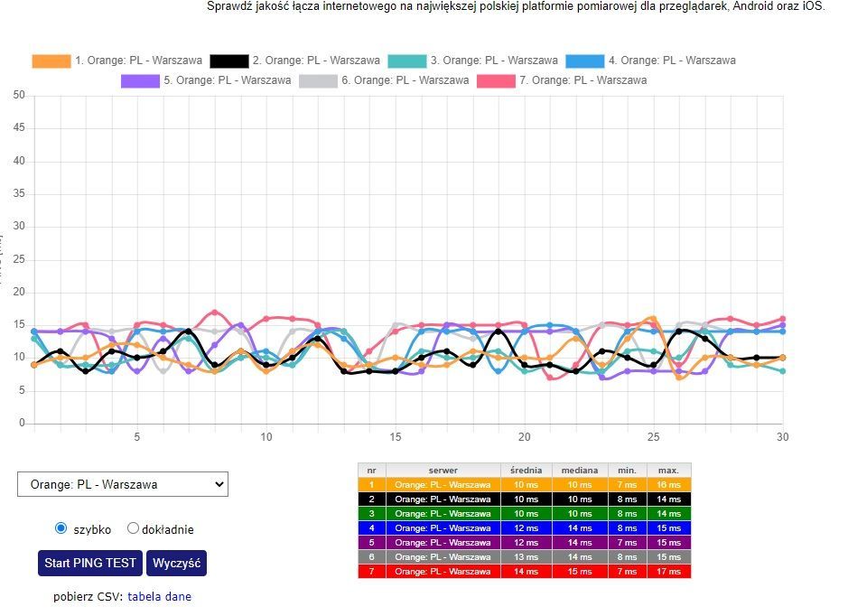Hide series 3 via teal legend swatch
Screen dimensions: 848x616
[406, 61]
